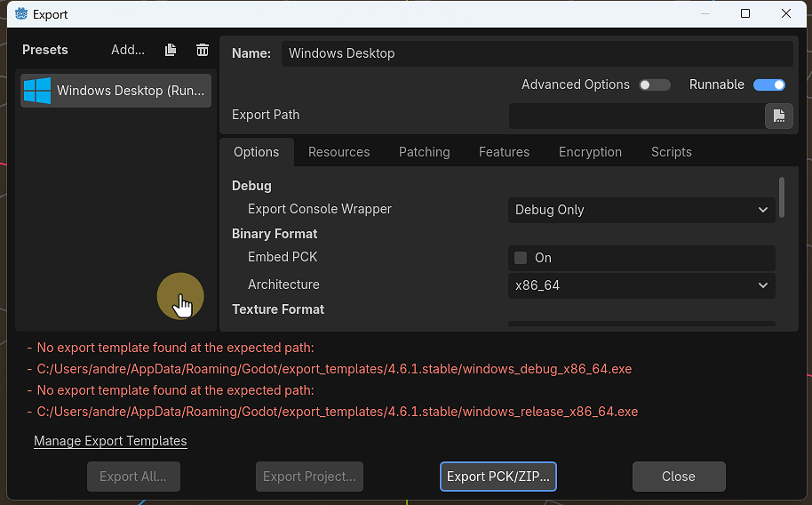Click the Godot icon in the title bar
The width and height of the screenshot is (812, 505).
[x=21, y=14]
